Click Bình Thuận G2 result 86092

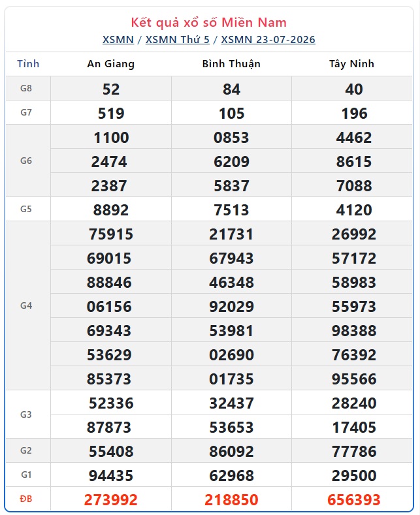[x=231, y=451]
